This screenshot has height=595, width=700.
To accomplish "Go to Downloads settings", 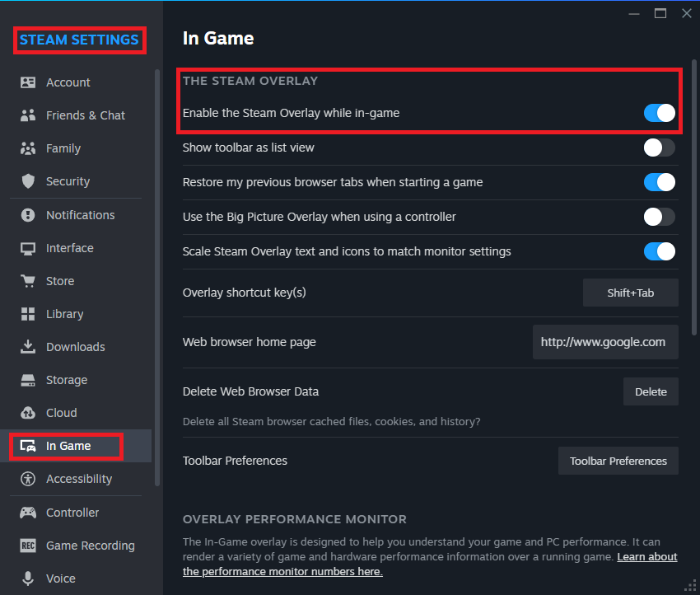I will tap(76, 347).
